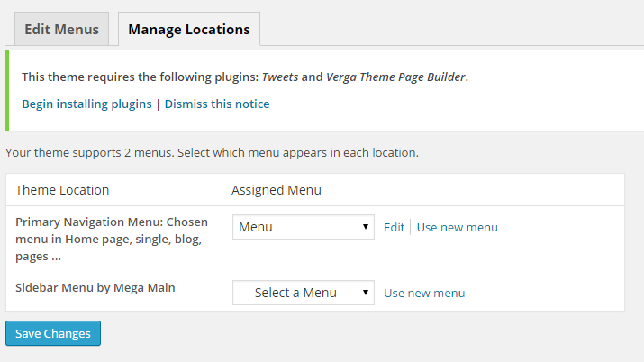Click the Assigned Menu column header

point(277,190)
